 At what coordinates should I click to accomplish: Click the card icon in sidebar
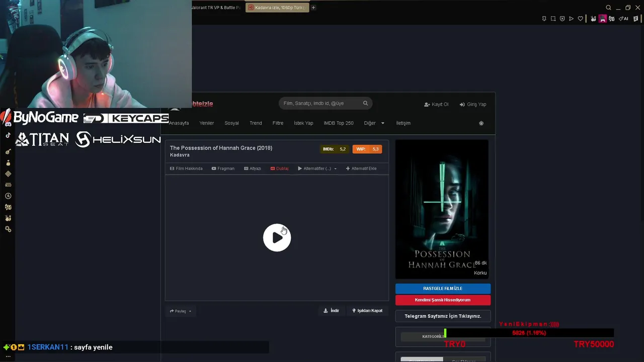[8, 185]
